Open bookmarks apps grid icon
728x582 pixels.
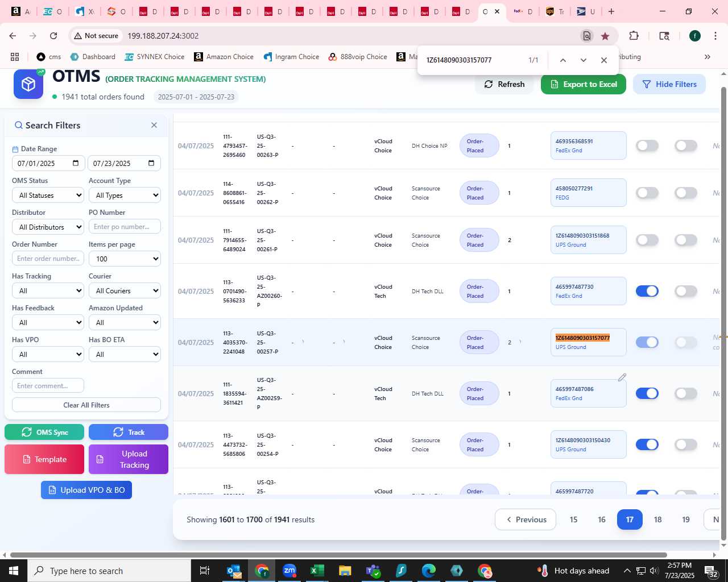click(x=15, y=57)
